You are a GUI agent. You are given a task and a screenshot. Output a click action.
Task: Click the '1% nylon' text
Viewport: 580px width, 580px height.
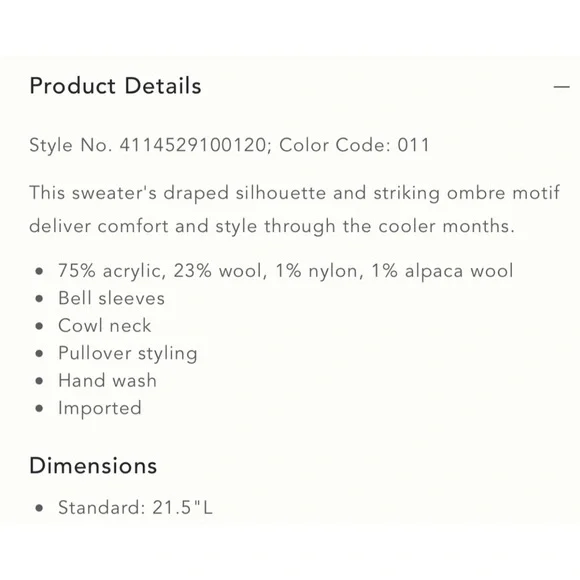click(318, 271)
